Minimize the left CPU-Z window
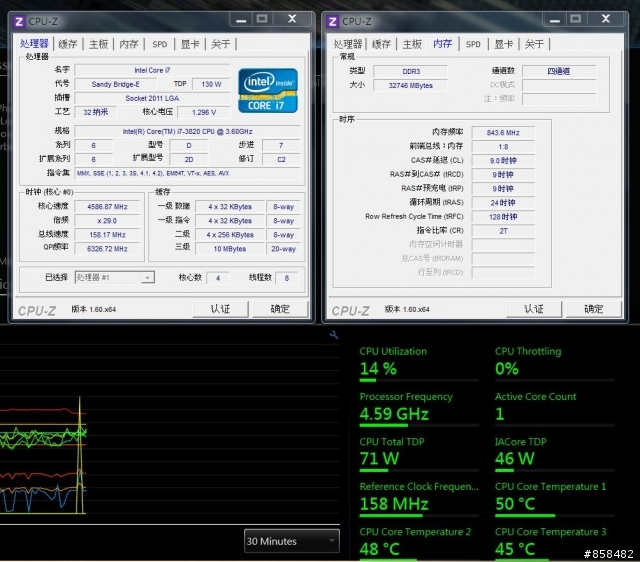 pyautogui.click(x=241, y=20)
